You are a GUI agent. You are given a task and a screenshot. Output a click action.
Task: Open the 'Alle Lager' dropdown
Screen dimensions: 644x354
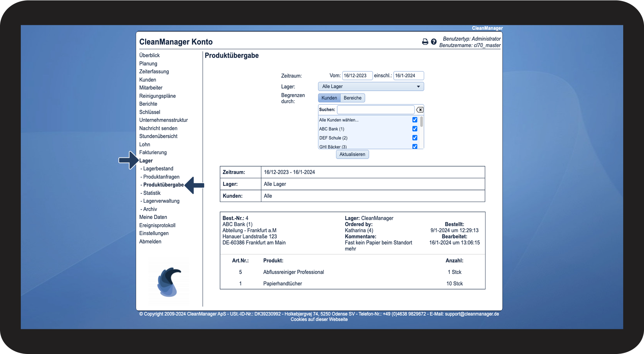(x=371, y=86)
